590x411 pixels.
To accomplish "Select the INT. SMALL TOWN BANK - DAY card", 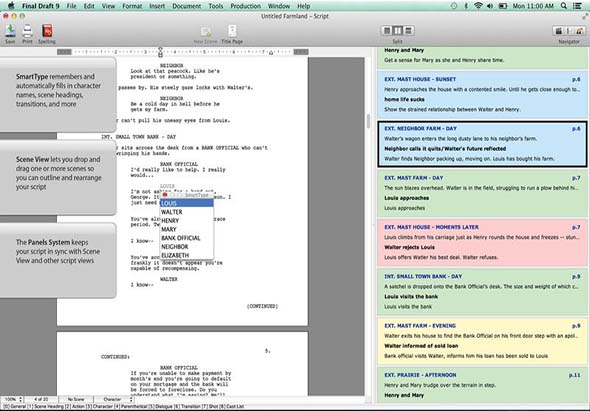I will pyautogui.click(x=482, y=292).
